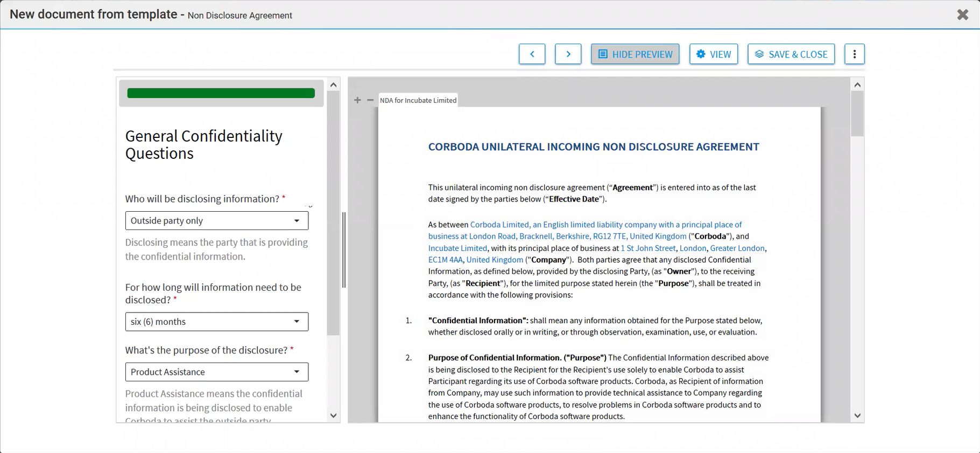
Task: Select the 'NDA for Incubate Limited' tab
Action: click(x=418, y=100)
